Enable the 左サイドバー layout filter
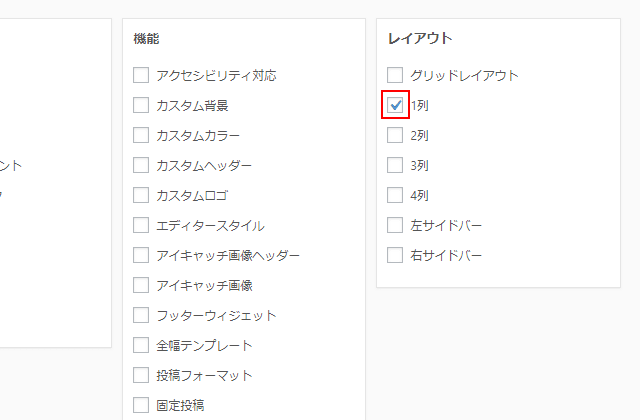 click(395, 225)
